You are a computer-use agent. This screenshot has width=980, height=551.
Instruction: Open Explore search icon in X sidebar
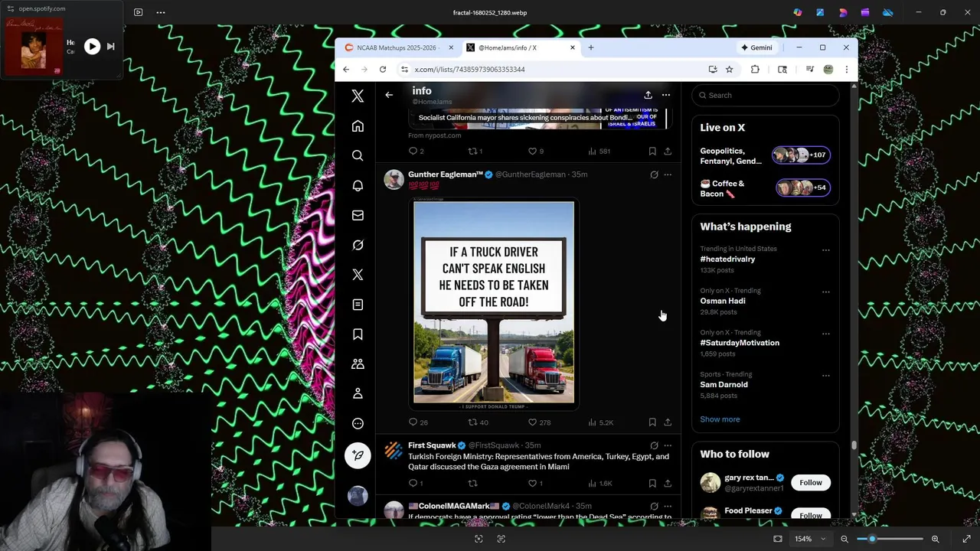358,155
